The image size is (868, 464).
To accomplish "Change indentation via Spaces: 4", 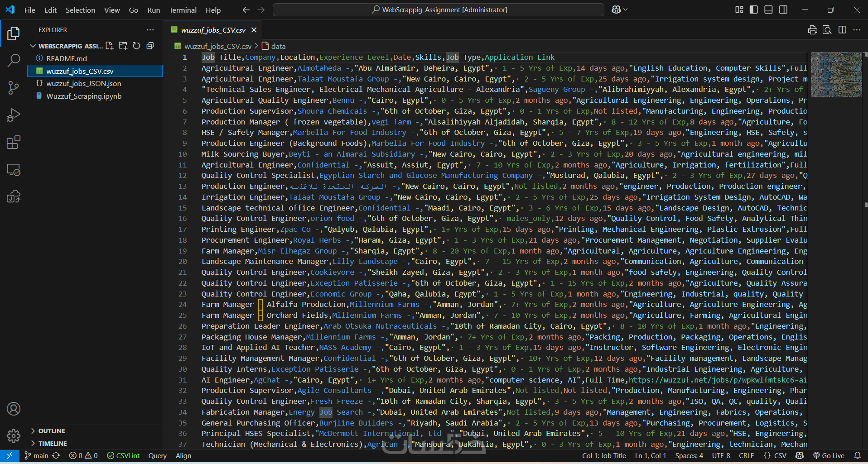I will tap(689, 455).
